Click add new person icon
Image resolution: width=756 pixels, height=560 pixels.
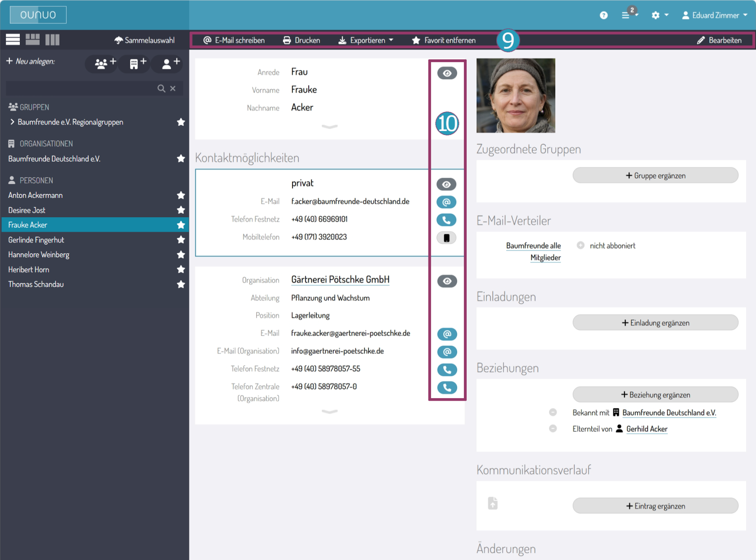pos(170,63)
